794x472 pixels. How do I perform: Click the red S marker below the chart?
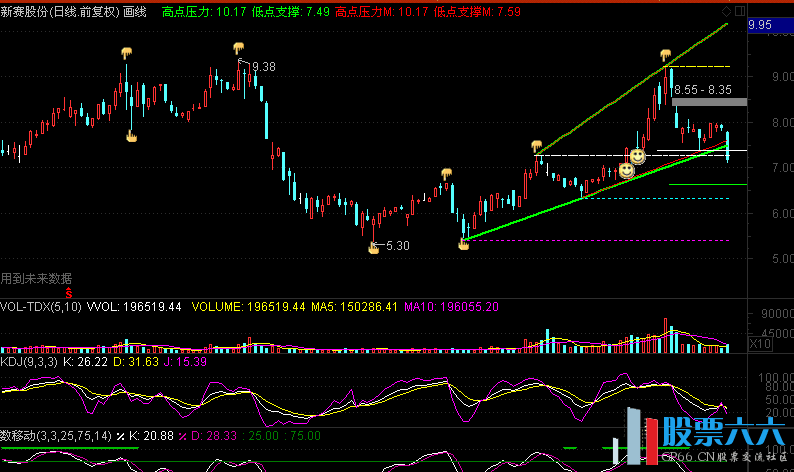coord(69,293)
